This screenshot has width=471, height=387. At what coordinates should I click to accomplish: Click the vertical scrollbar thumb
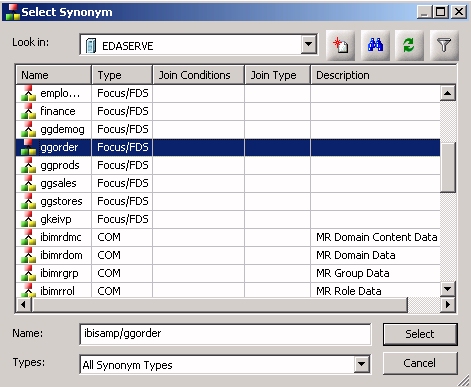point(448,168)
